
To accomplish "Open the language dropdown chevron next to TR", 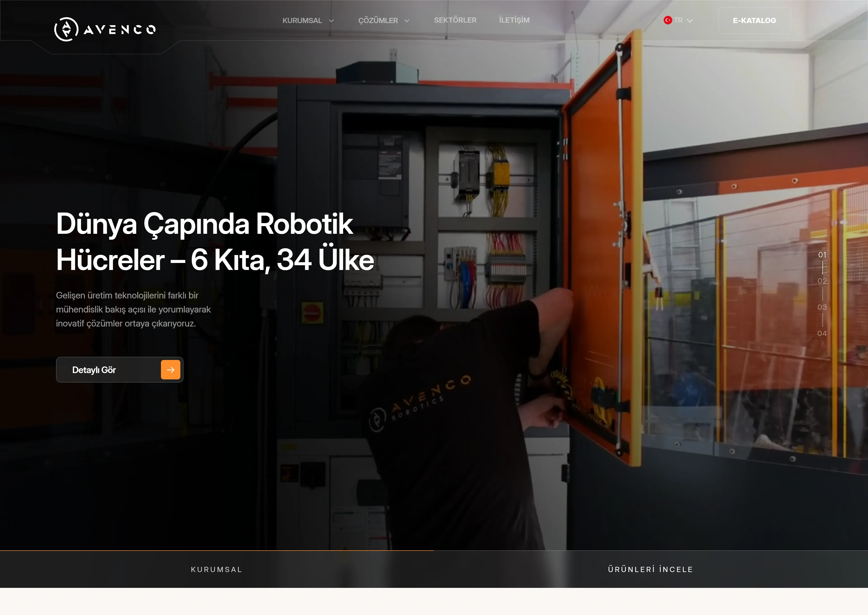I will [690, 21].
